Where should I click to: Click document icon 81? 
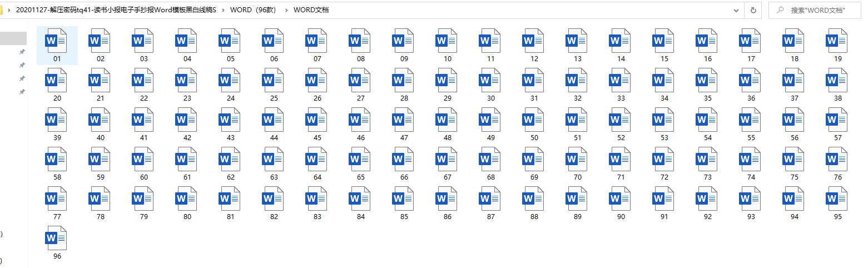[x=230, y=198]
